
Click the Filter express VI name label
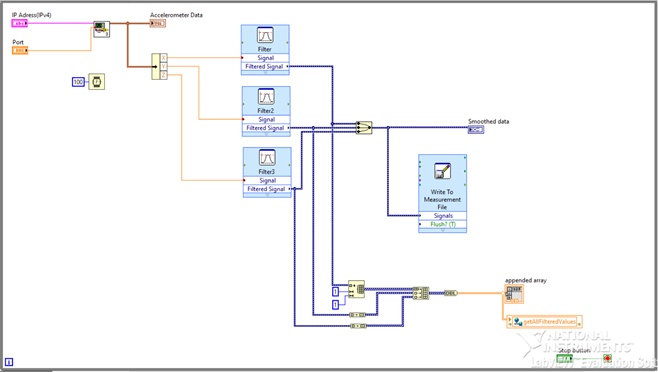click(264, 49)
